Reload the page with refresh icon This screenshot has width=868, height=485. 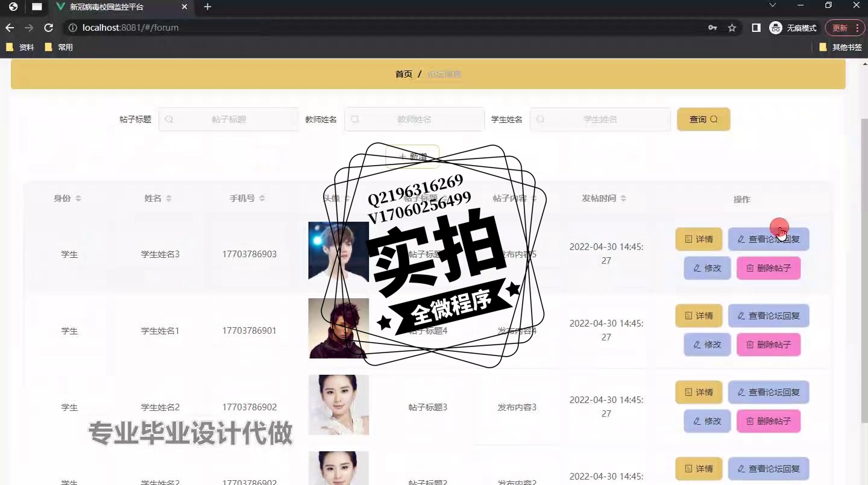49,28
